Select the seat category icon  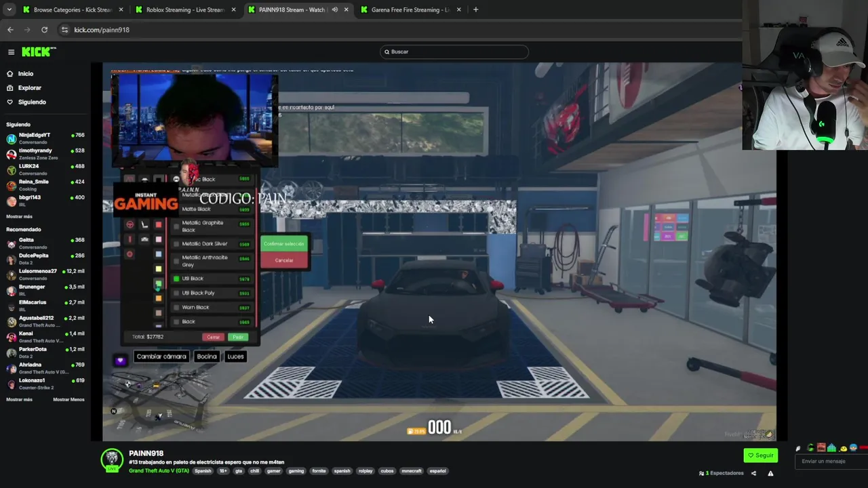click(x=144, y=224)
